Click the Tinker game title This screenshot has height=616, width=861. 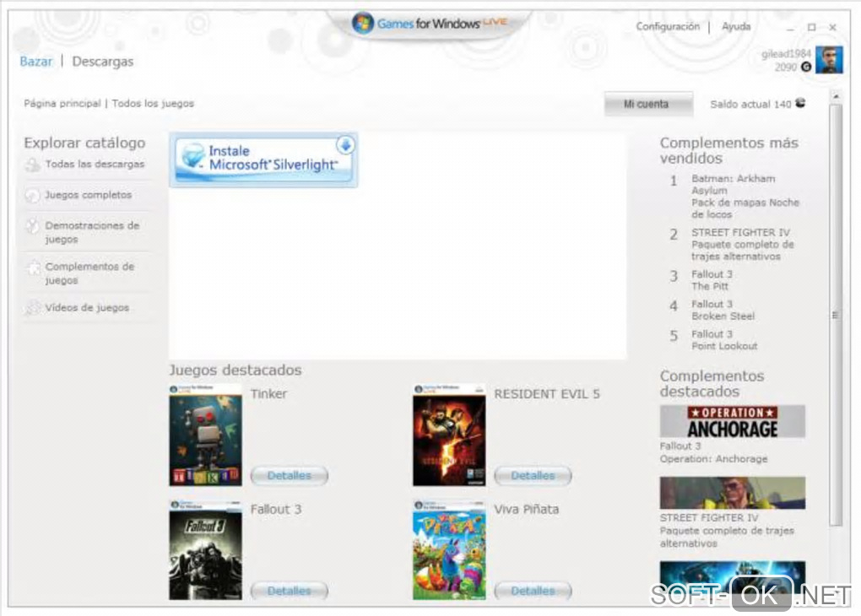tap(268, 393)
